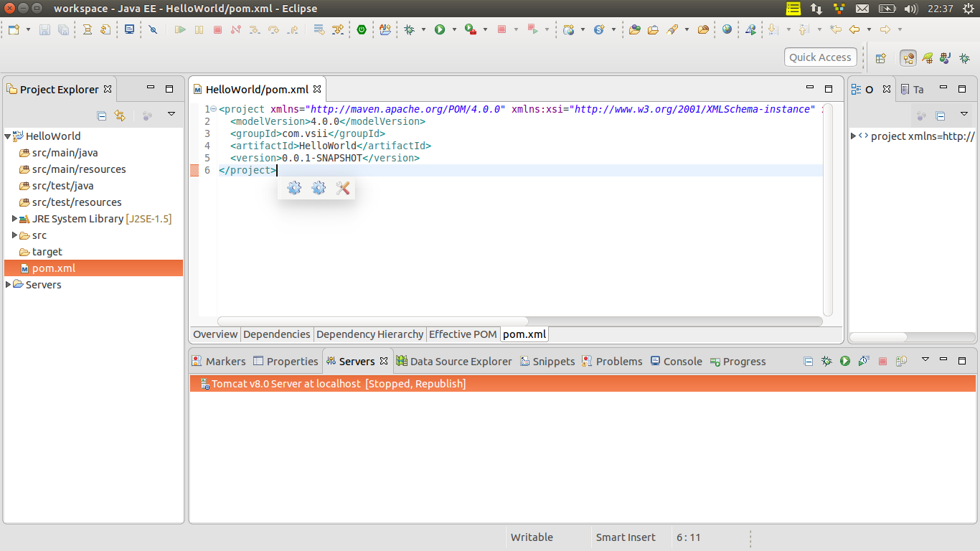Expand project xmlns node in Outline

(853, 136)
